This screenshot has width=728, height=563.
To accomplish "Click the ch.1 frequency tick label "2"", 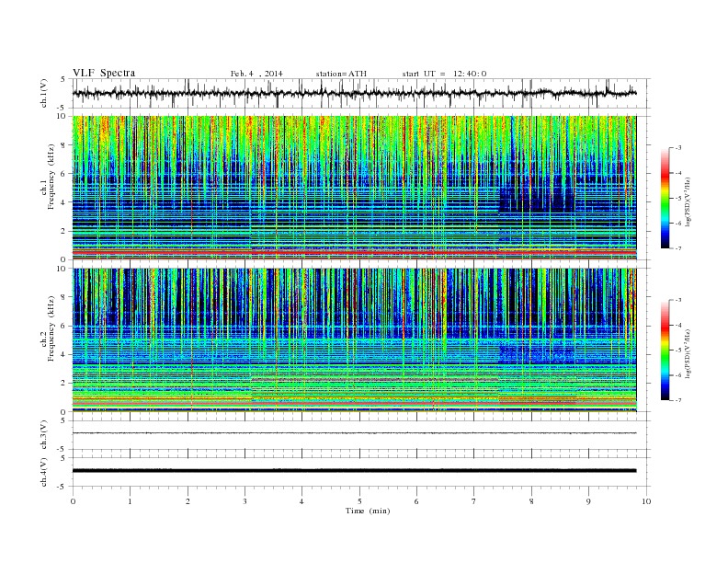I will [63, 231].
